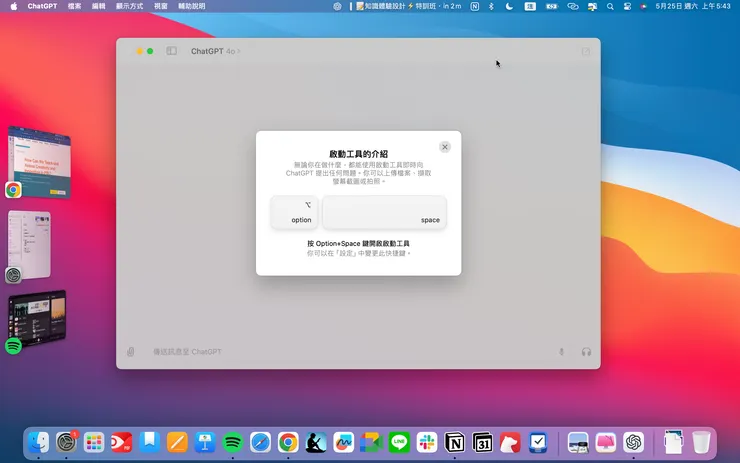
Task: Open ChatGPT from the Dock
Action: tap(634, 442)
